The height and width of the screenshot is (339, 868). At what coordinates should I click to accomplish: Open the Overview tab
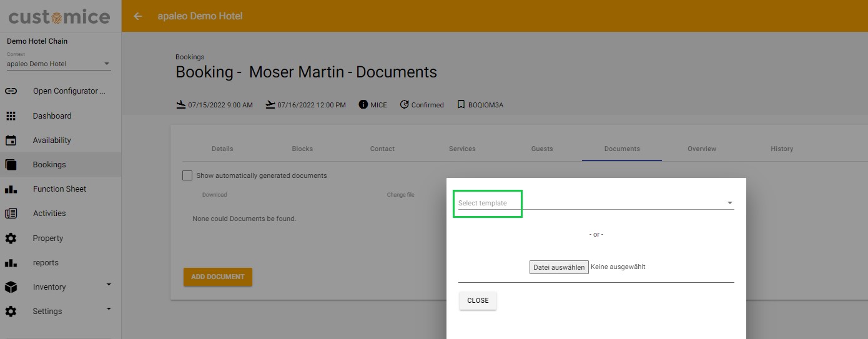click(x=702, y=149)
